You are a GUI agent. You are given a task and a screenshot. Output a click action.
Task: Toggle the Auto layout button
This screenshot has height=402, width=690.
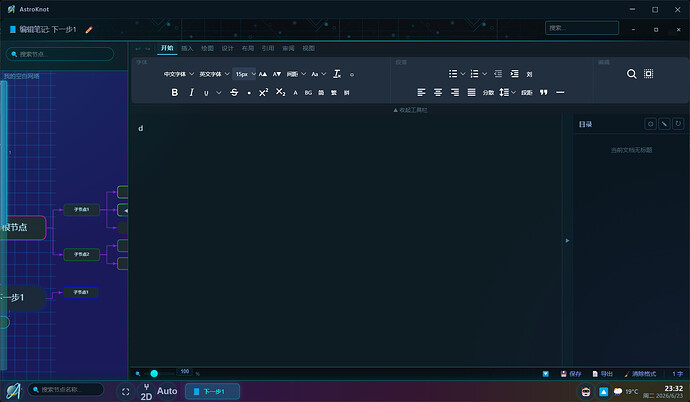click(x=167, y=391)
